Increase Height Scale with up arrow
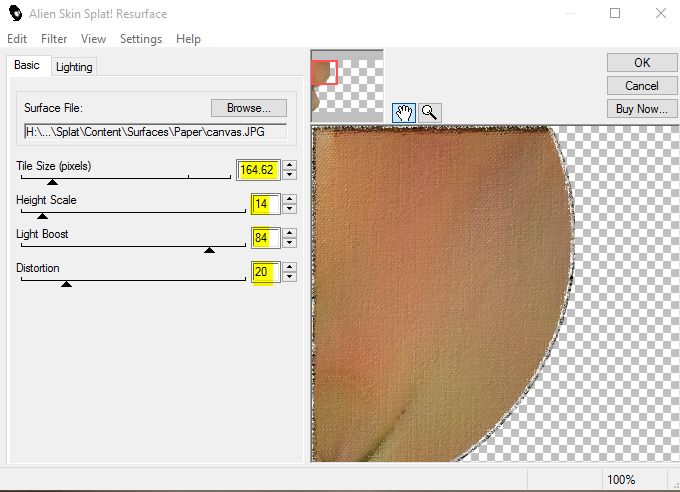Viewport: 680px width, 492px height. tap(290, 199)
